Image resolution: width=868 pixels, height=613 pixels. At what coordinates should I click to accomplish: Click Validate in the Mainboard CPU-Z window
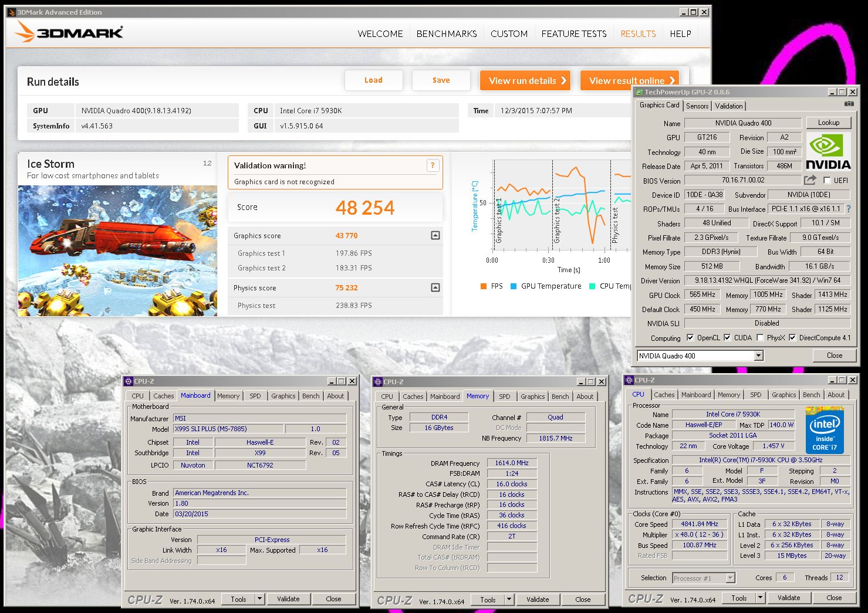[288, 599]
